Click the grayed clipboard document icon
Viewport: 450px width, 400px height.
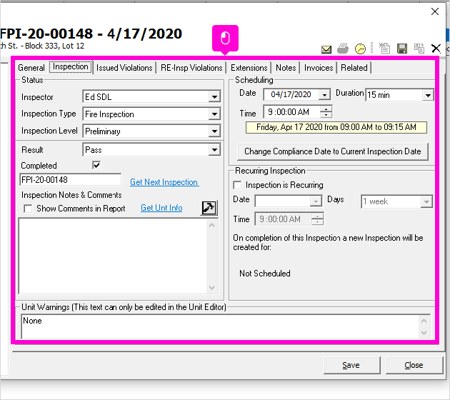[x=385, y=49]
